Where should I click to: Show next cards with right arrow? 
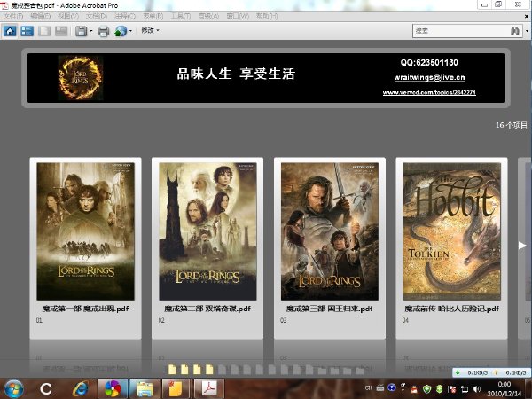522,246
